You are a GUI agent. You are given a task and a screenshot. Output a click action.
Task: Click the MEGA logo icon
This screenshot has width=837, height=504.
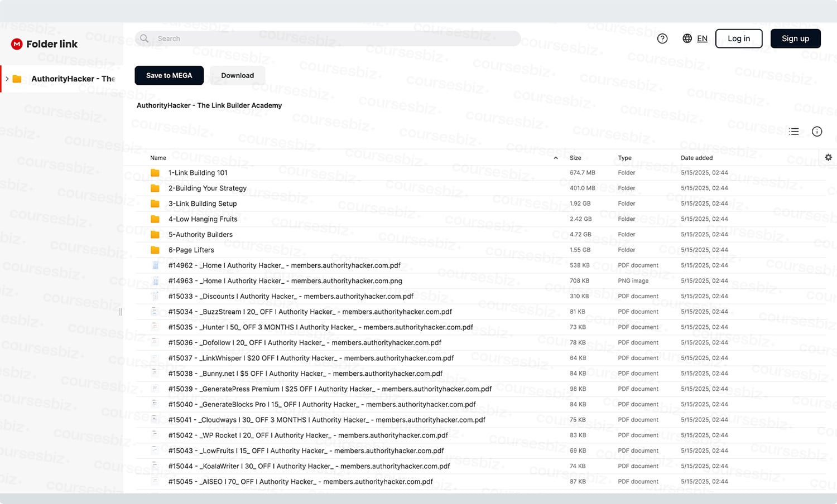[17, 44]
